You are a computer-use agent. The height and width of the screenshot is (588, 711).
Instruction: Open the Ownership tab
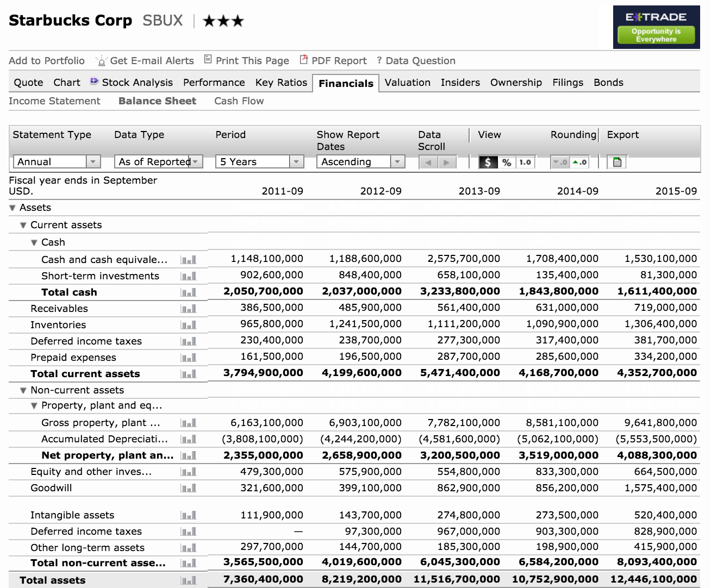[x=516, y=83]
